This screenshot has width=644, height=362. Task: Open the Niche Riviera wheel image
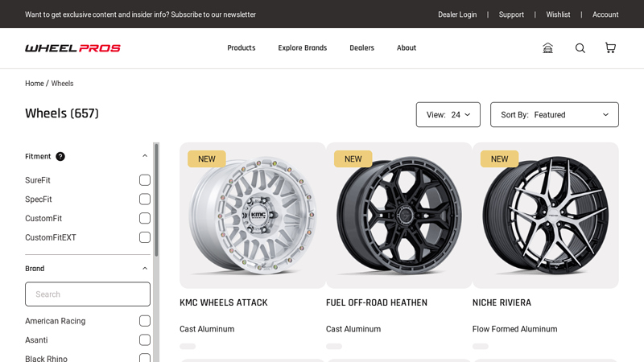click(546, 216)
